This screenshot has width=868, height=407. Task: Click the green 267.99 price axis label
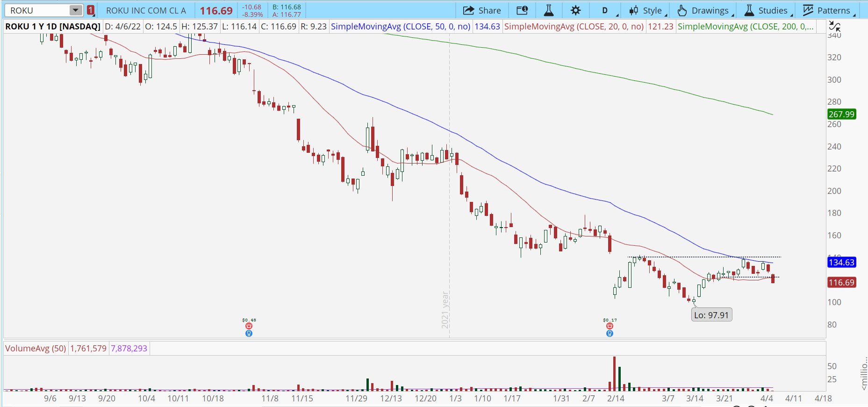tap(841, 114)
